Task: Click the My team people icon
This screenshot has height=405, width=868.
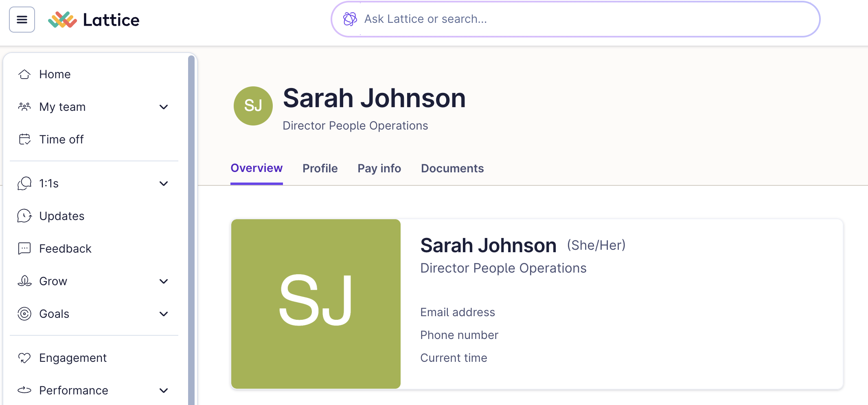Action: (25, 107)
